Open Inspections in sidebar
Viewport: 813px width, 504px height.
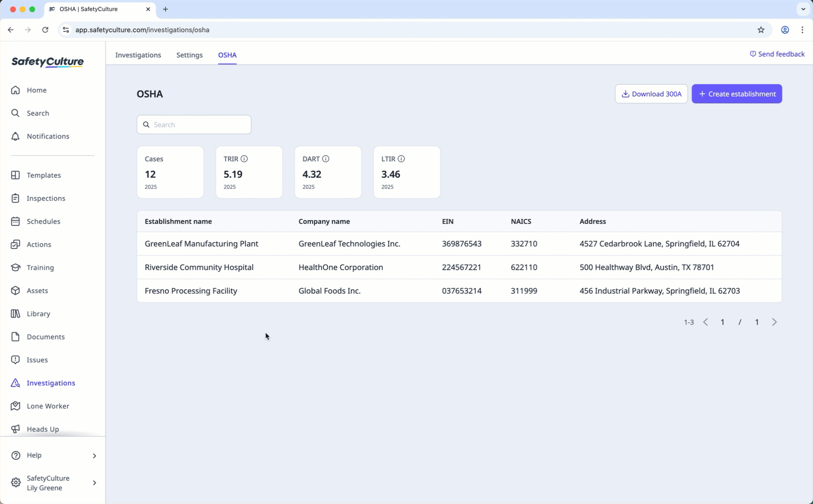[38, 198]
